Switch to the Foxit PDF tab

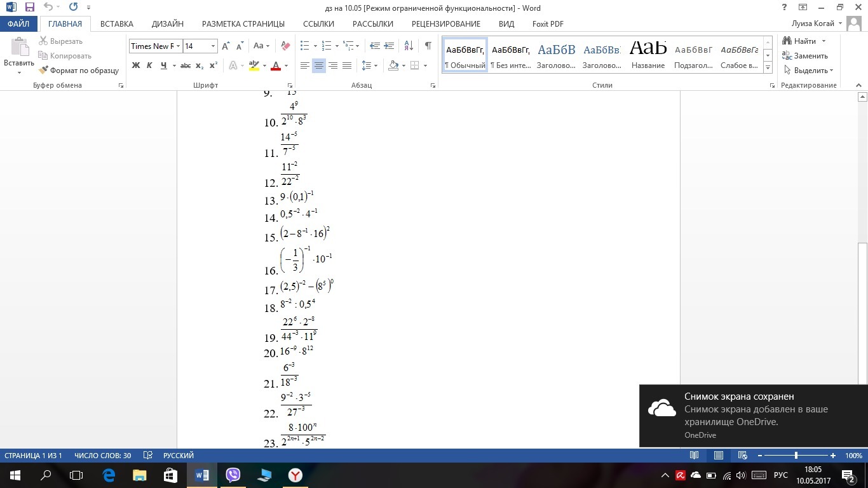tap(548, 24)
